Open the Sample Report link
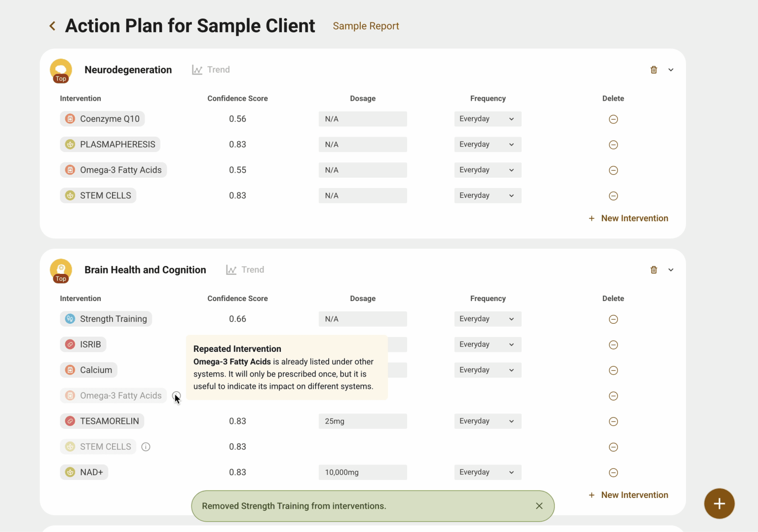This screenshot has height=532, width=758. pyautogui.click(x=366, y=26)
